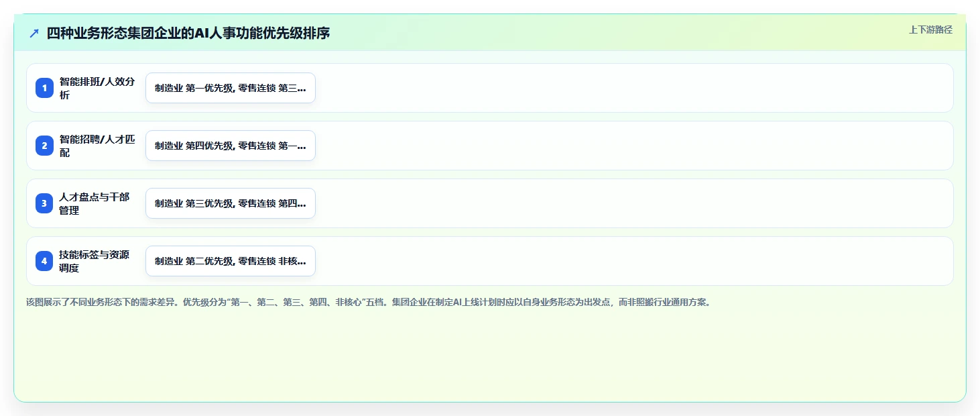This screenshot has height=416, width=980.
Task: Select the 智能排班/人效分析 row label
Action: coord(97,88)
